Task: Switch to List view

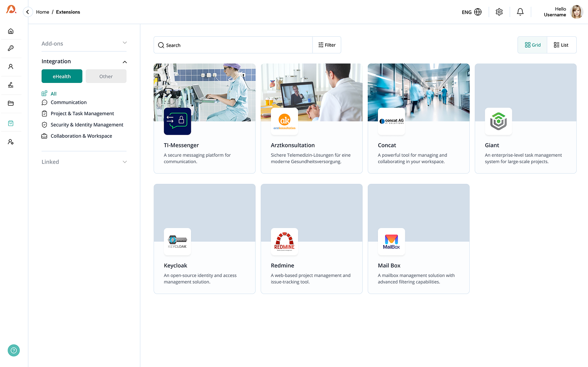Action: pyautogui.click(x=561, y=45)
